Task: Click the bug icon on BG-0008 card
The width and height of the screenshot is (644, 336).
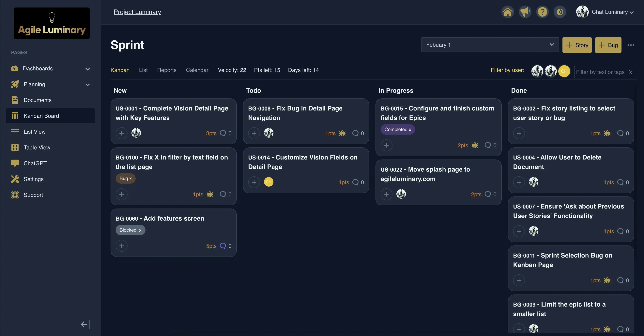Action: [x=342, y=133]
